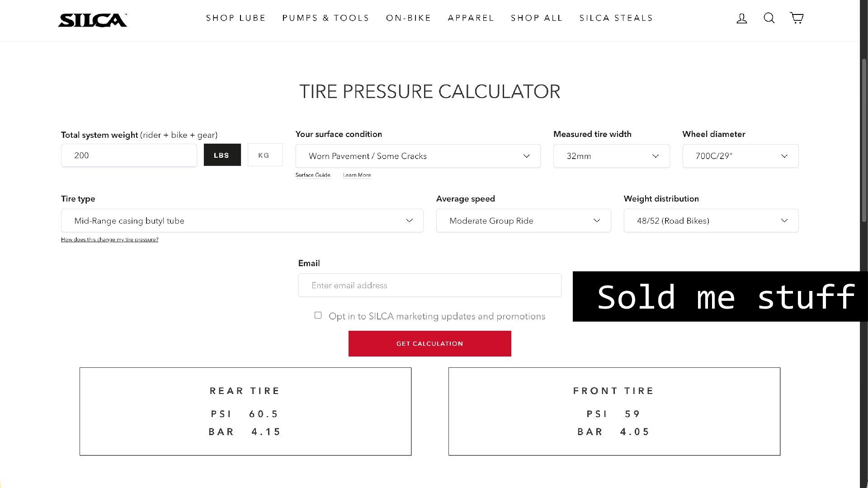Open the Silca Steals menu item
868x488 pixels.
click(x=616, y=18)
